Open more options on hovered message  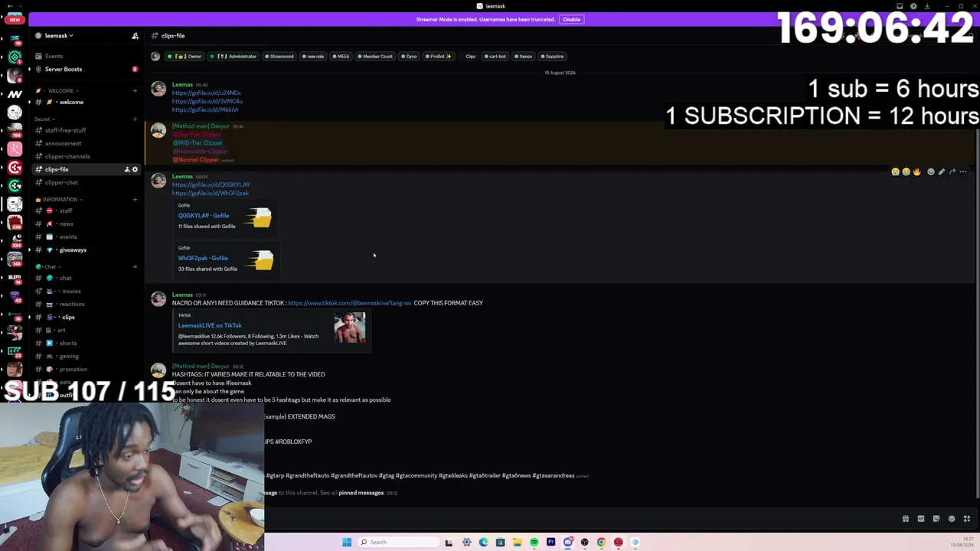click(x=963, y=171)
